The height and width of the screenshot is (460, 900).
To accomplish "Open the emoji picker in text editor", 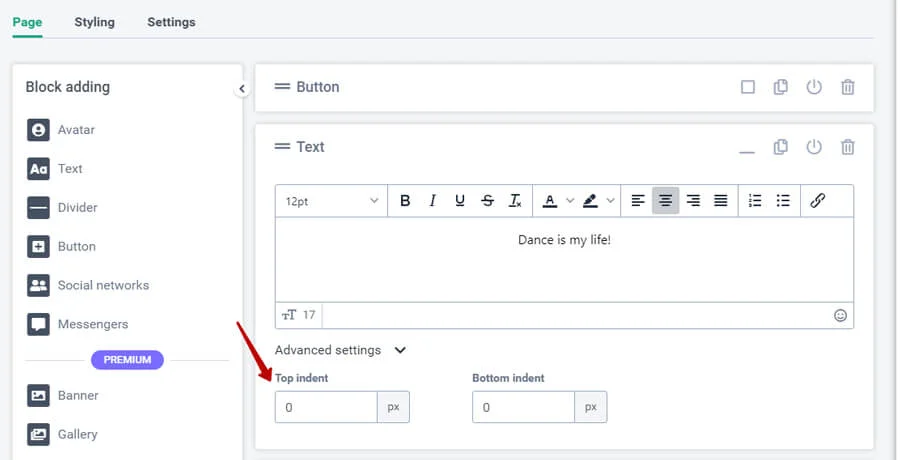I will 840,315.
